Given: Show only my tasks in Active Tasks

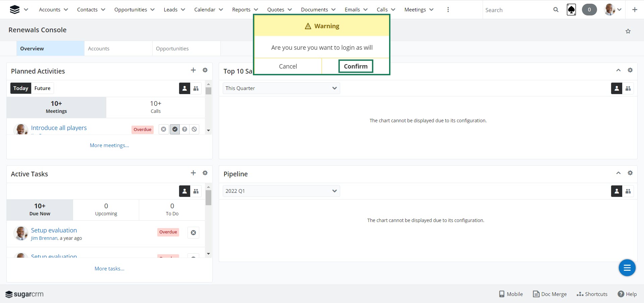Looking at the screenshot, I should click(x=184, y=191).
